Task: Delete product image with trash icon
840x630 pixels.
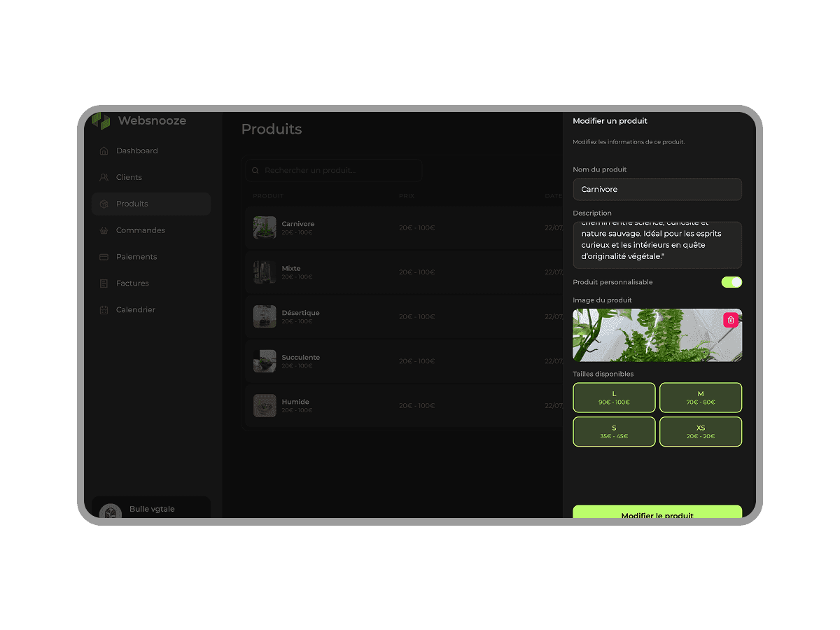Action: [731, 320]
